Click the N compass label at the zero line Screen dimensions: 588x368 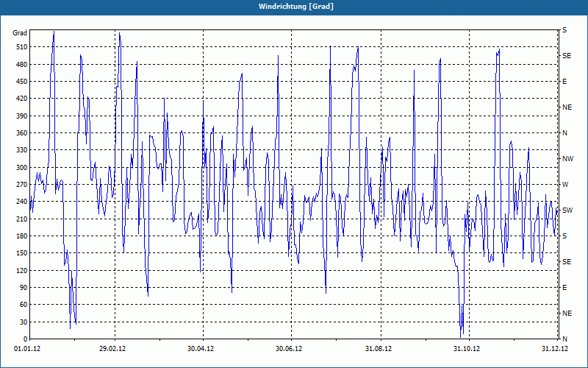tap(565, 339)
